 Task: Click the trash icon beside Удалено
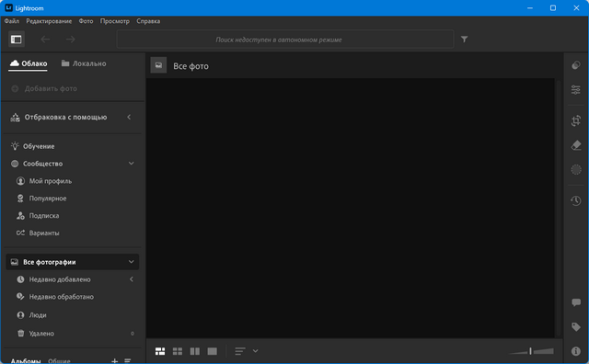tap(20, 334)
